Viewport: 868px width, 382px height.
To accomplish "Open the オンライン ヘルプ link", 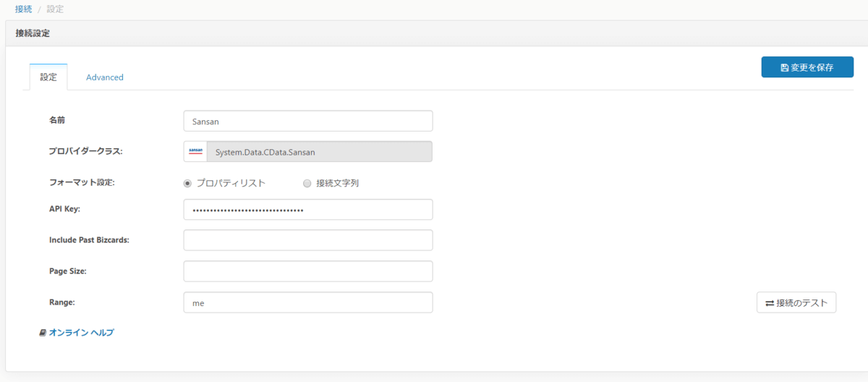I will (81, 333).
